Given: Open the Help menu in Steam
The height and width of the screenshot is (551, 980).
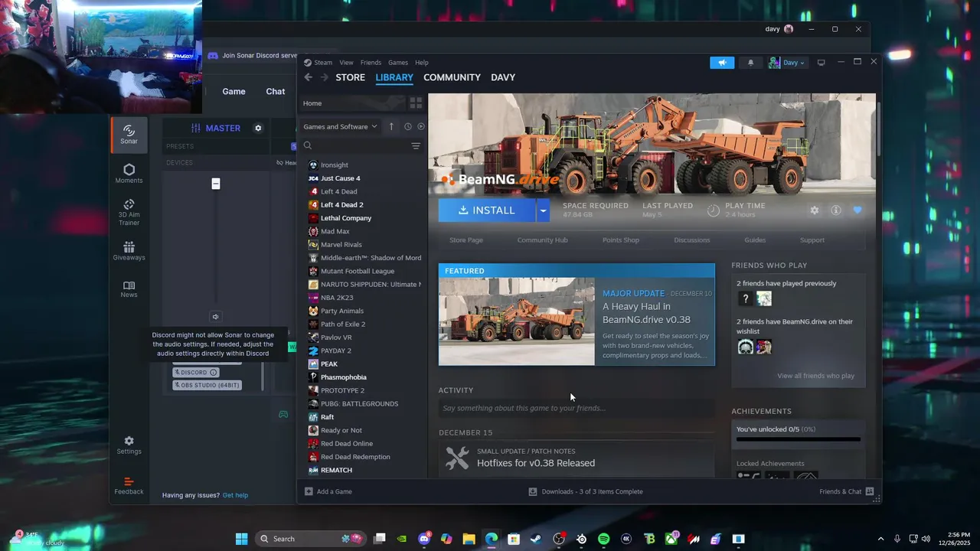Looking at the screenshot, I should pos(422,63).
